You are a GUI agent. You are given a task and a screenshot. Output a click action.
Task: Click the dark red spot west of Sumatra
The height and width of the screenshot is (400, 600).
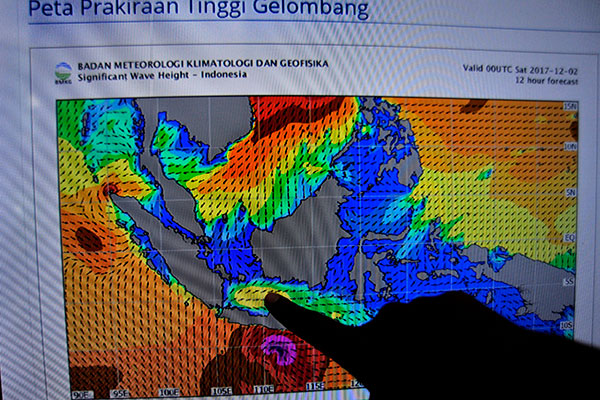coord(88,239)
